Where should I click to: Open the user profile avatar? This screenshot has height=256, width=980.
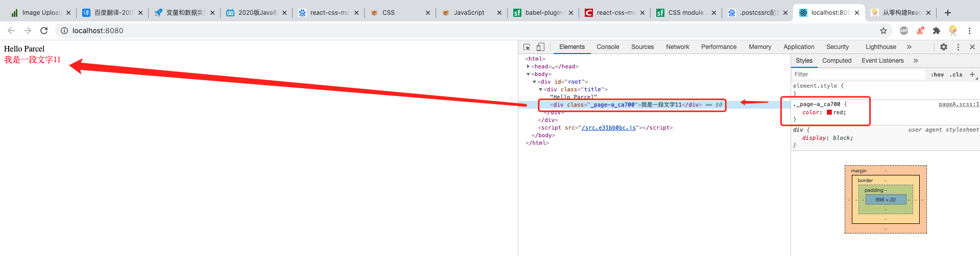(953, 31)
